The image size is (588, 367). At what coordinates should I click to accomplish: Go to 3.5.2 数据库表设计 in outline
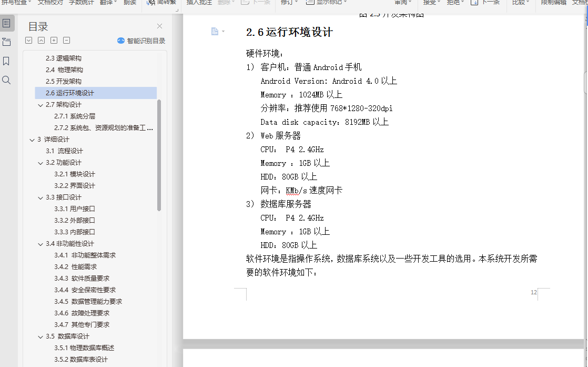[80, 360]
